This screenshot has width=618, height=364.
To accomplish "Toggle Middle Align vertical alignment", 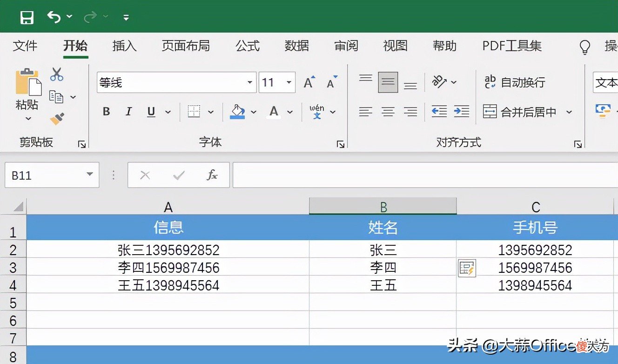I will point(388,82).
